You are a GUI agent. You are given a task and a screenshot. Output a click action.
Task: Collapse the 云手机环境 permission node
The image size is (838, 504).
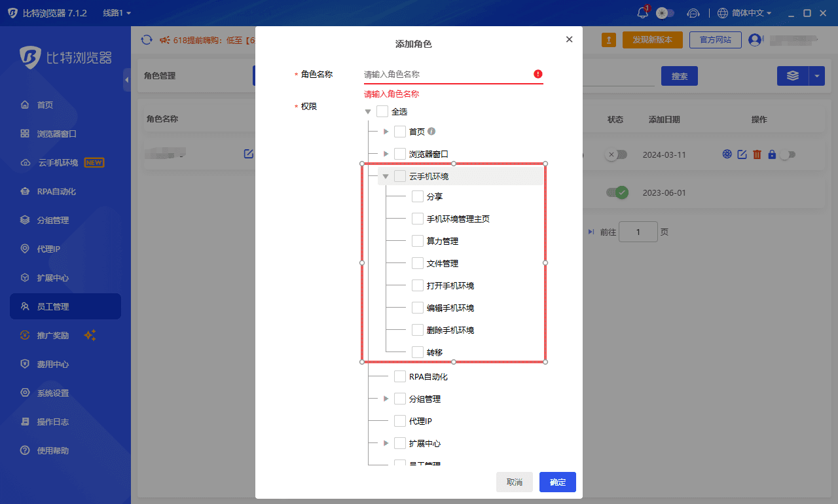point(386,176)
